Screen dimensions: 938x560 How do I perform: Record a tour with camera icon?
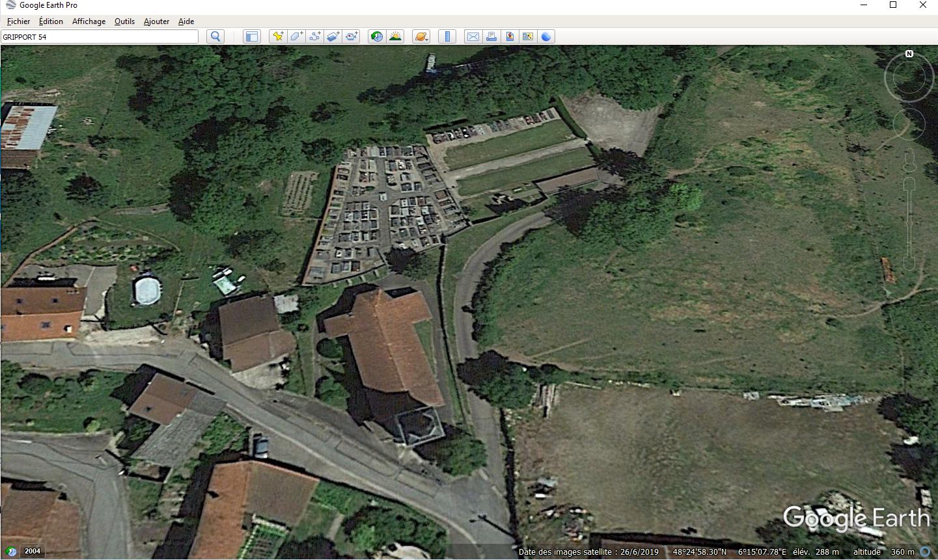pyautogui.click(x=352, y=36)
